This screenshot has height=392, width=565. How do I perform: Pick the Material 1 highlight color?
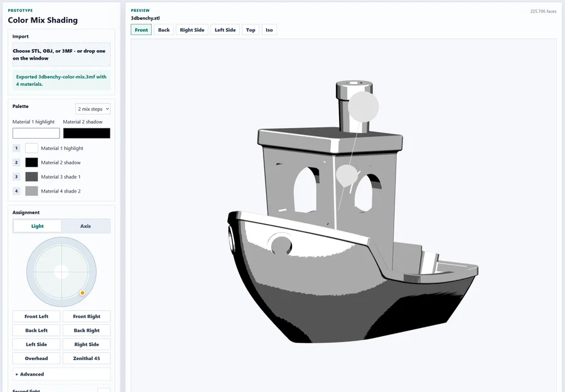[36, 133]
